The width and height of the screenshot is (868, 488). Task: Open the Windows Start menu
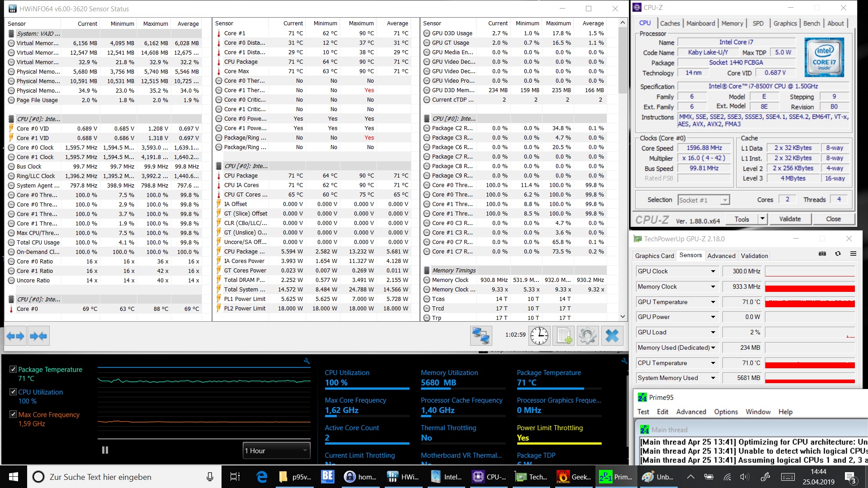point(14,477)
